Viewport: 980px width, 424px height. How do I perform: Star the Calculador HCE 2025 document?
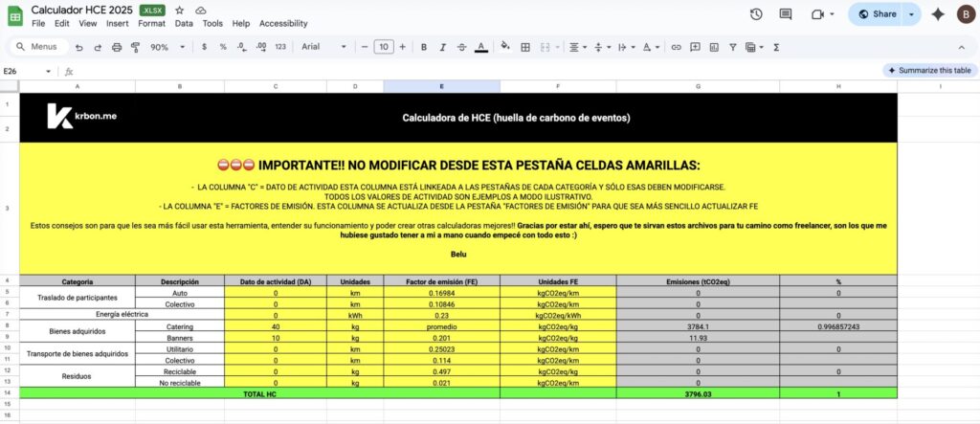click(179, 11)
